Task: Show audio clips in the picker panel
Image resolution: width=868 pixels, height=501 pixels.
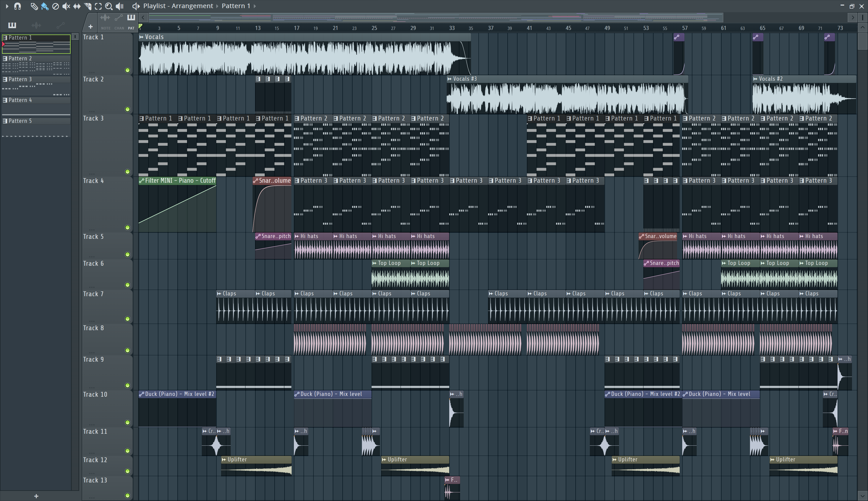Action: click(36, 25)
